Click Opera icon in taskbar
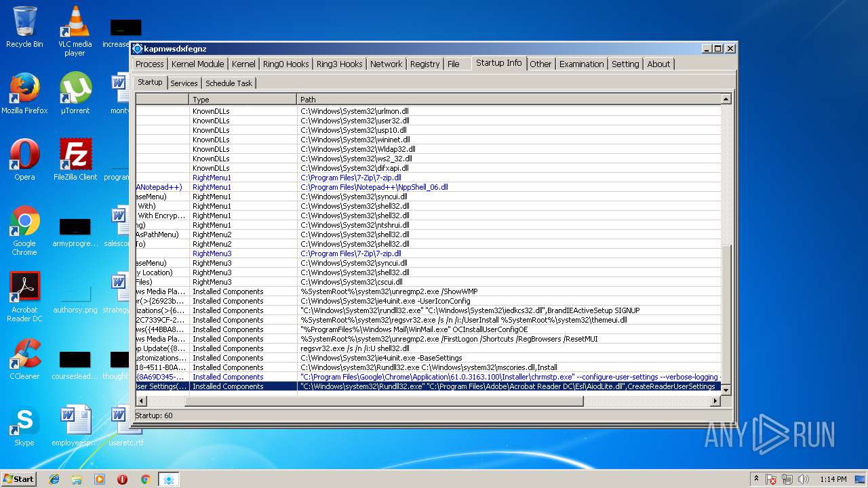Viewport: 868px width, 488px height. 122,479
